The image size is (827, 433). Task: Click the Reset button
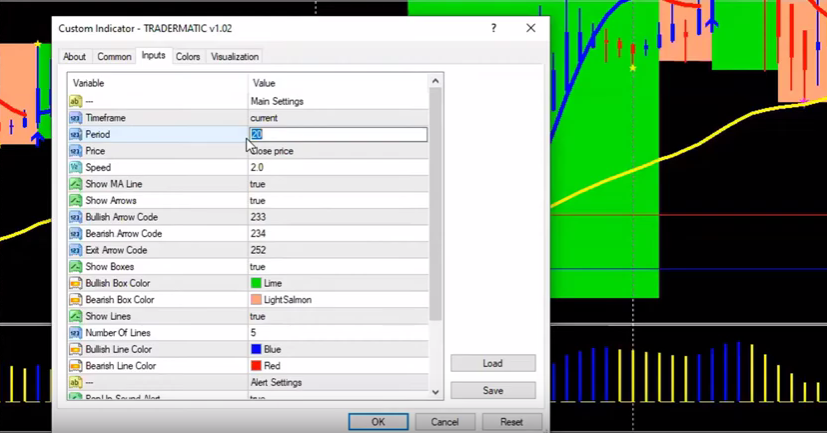[512, 422]
